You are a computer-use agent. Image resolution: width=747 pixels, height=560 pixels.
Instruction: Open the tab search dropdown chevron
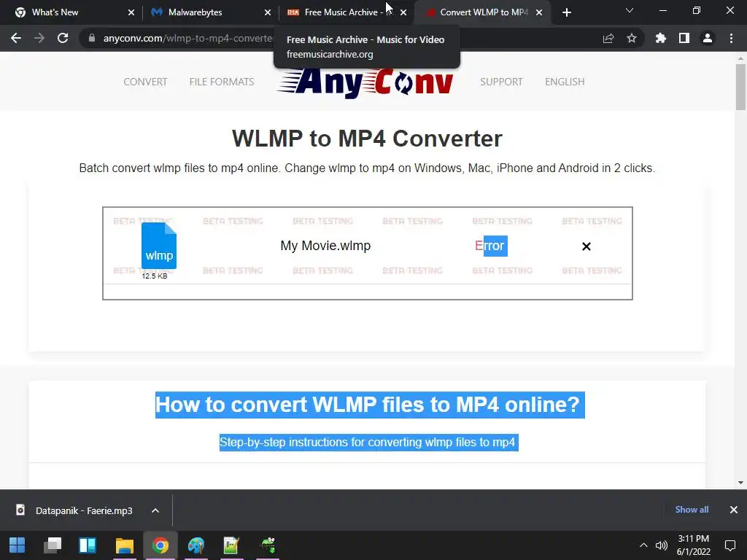click(x=630, y=10)
